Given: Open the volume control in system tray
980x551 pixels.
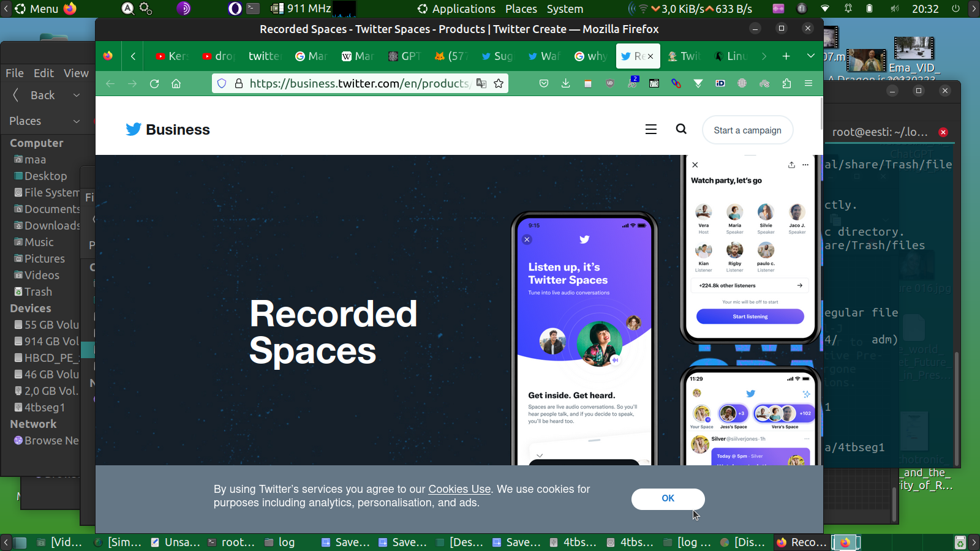Looking at the screenshot, I should (895, 9).
